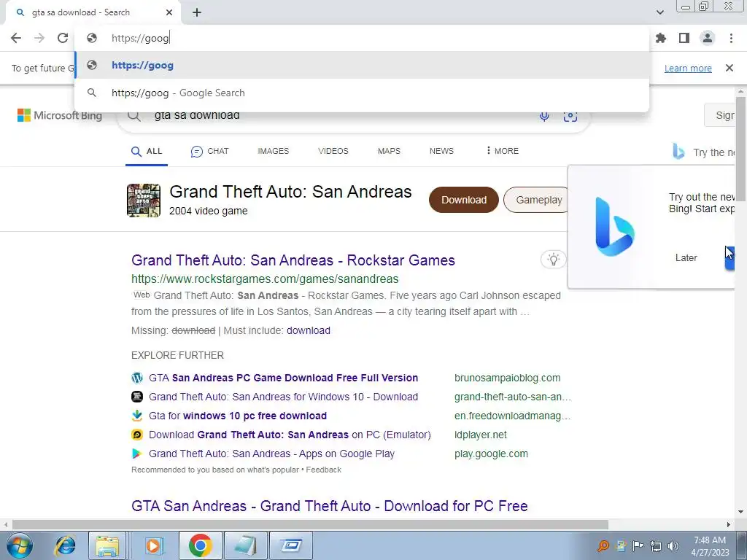Click the lightbulb insights icon
747x560 pixels.
[553, 260]
